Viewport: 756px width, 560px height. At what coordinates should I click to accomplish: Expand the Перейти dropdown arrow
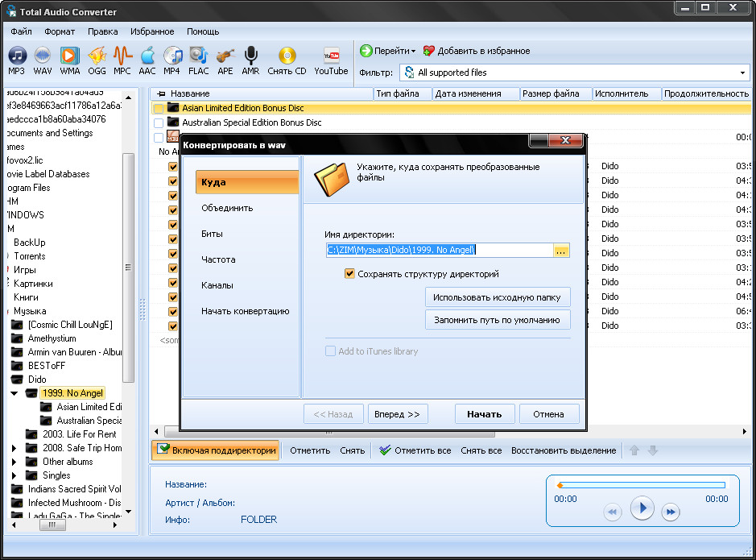tap(413, 52)
